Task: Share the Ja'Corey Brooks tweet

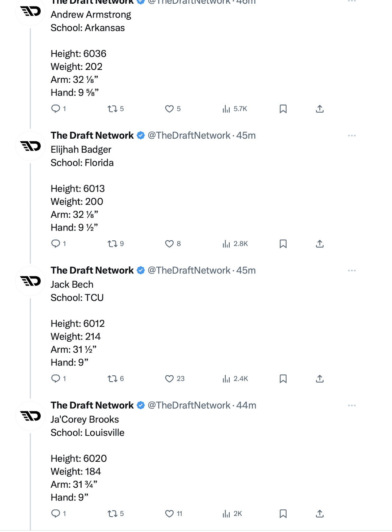Action: point(320,514)
